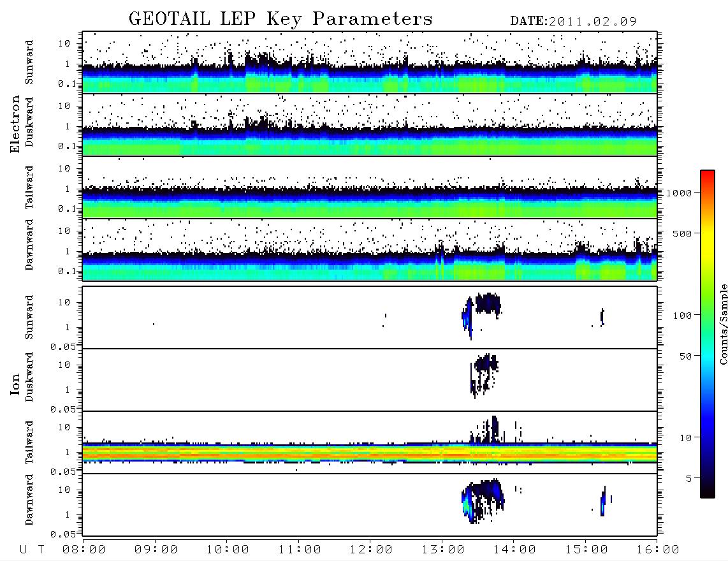Select the DATE:2011.02.09 label
The height and width of the screenshot is (561, 728).
tap(573, 21)
